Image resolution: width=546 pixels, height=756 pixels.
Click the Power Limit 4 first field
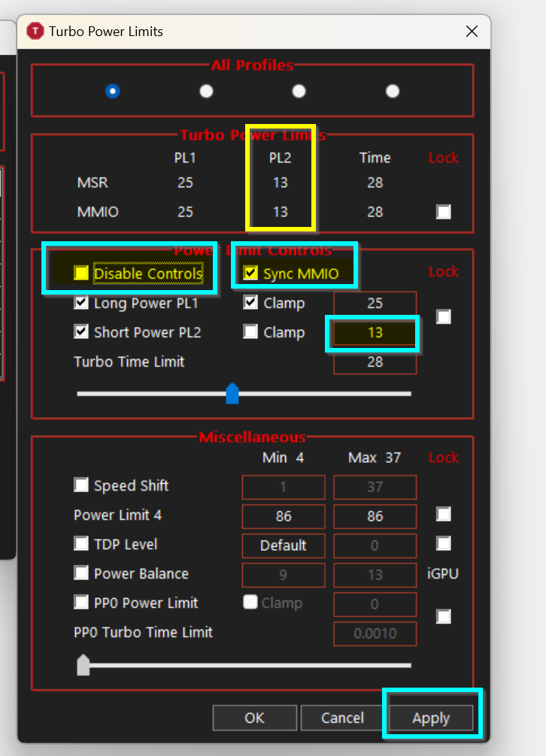284,516
